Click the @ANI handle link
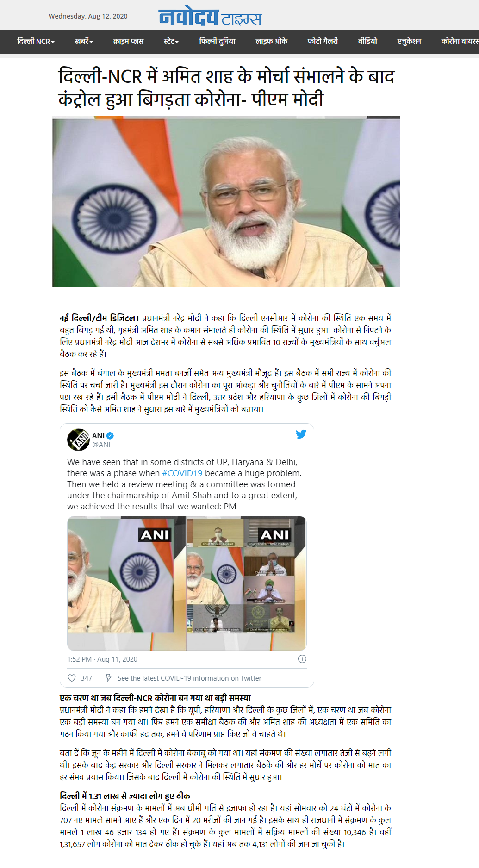 tap(101, 444)
